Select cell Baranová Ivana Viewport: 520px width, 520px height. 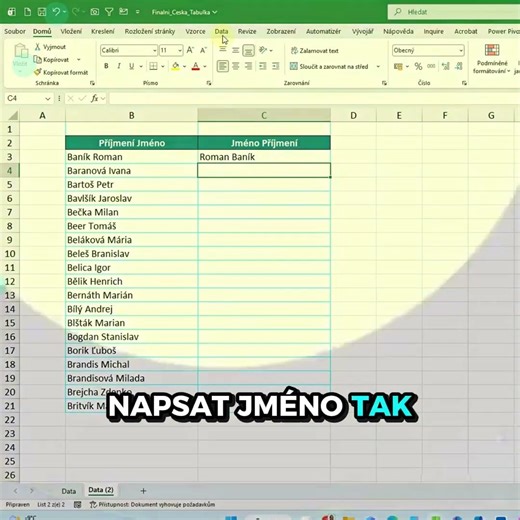tap(132, 171)
